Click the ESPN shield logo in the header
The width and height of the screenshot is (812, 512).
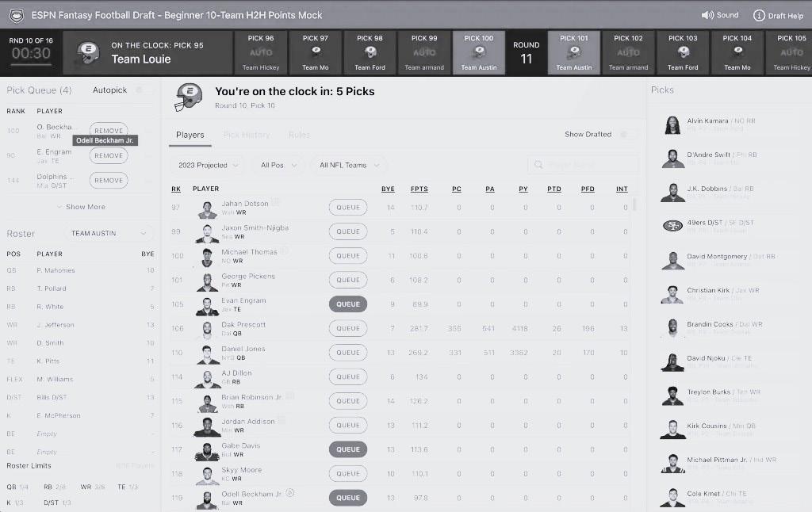click(x=17, y=16)
